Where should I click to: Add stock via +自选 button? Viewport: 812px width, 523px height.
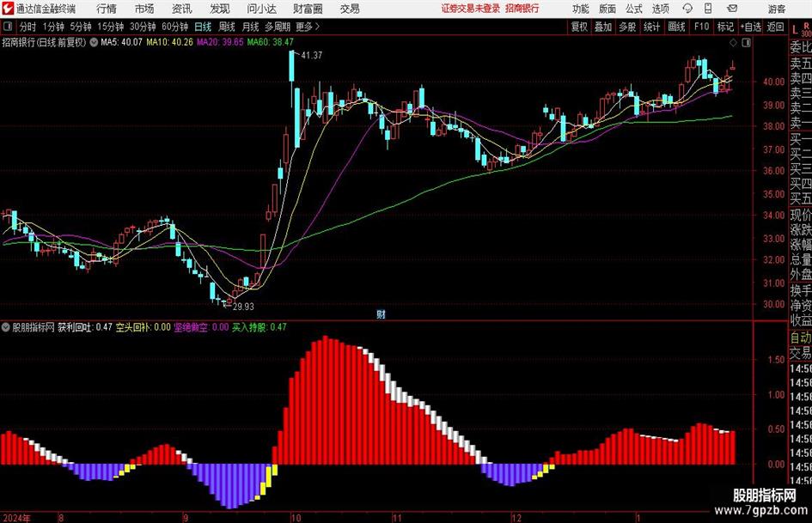click(751, 27)
